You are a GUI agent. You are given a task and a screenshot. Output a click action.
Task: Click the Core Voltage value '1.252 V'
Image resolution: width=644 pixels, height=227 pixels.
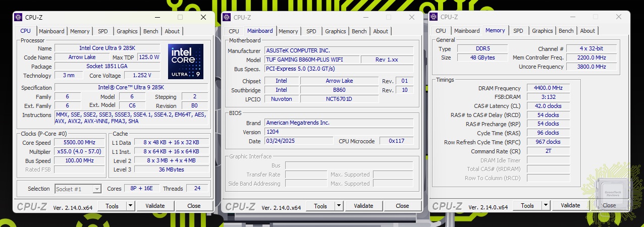tap(142, 76)
